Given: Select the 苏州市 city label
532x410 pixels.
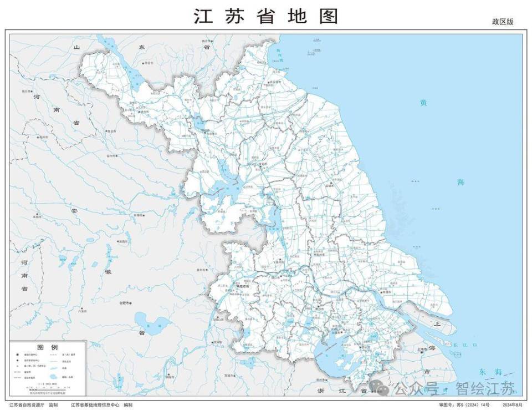Looking at the screenshot, I should coord(366,347).
